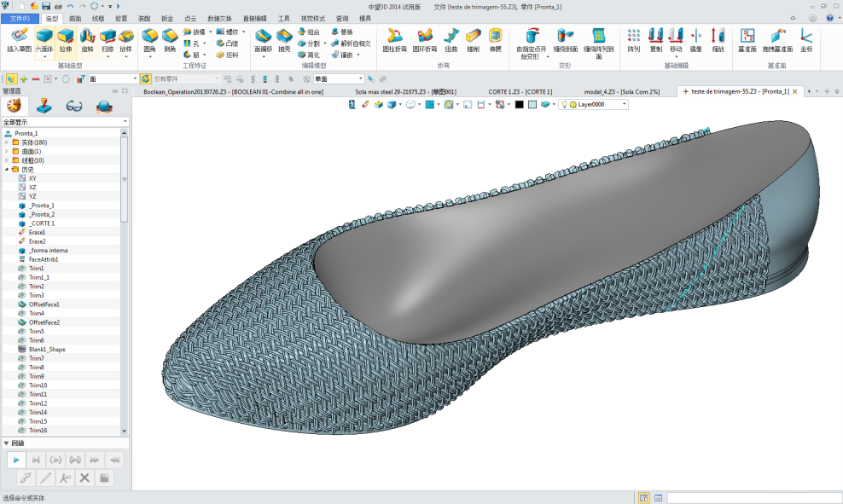Viewport: 843px width, 504px height.
Task: Open the 全部显示 filter dropdown
Action: (125, 122)
